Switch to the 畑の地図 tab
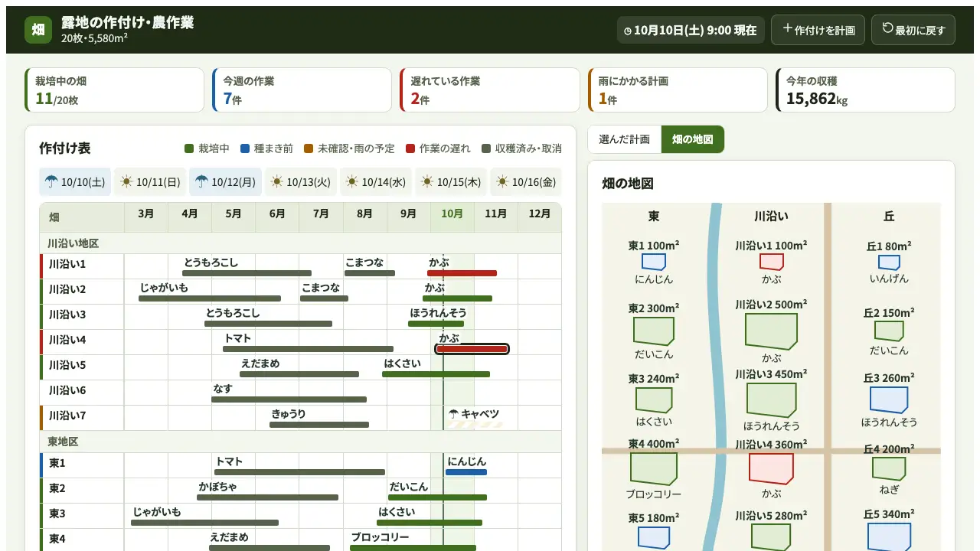Screen dimensions: 980x551 (x=692, y=139)
